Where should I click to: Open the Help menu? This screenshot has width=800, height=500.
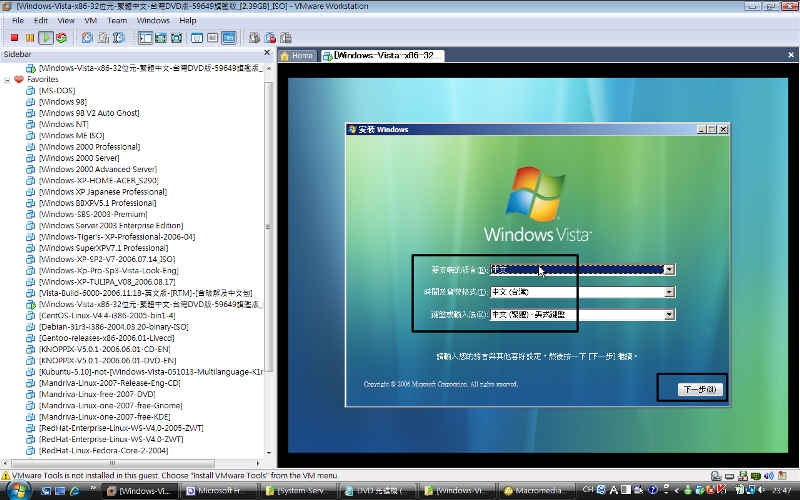pos(188,20)
